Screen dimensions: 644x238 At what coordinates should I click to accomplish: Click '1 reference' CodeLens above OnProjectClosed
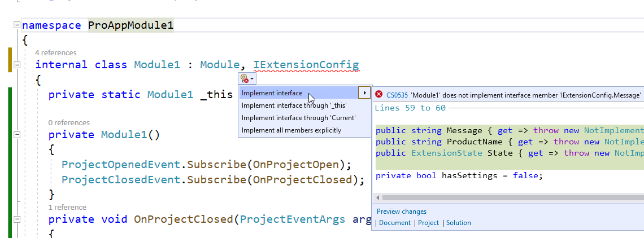click(x=67, y=207)
